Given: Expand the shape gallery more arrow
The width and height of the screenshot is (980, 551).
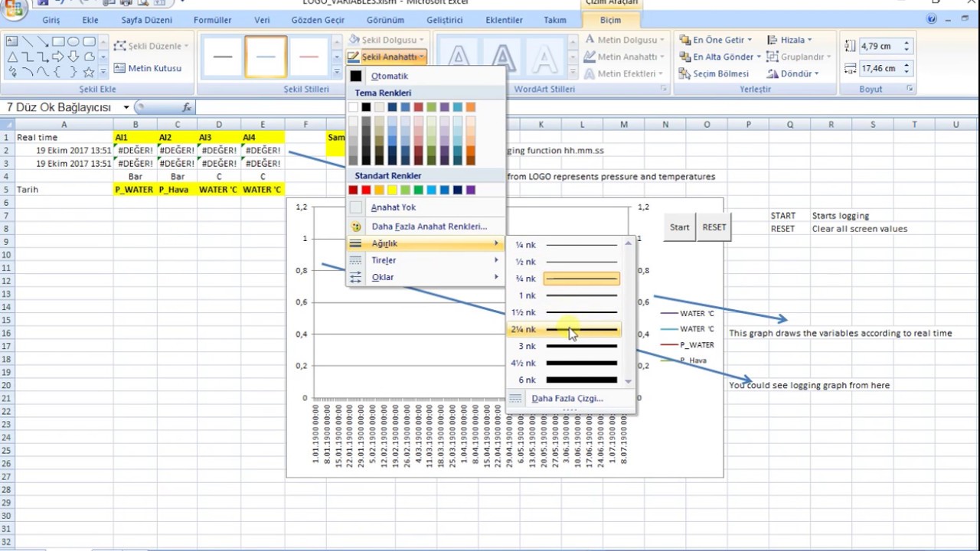Looking at the screenshot, I should point(104,71).
